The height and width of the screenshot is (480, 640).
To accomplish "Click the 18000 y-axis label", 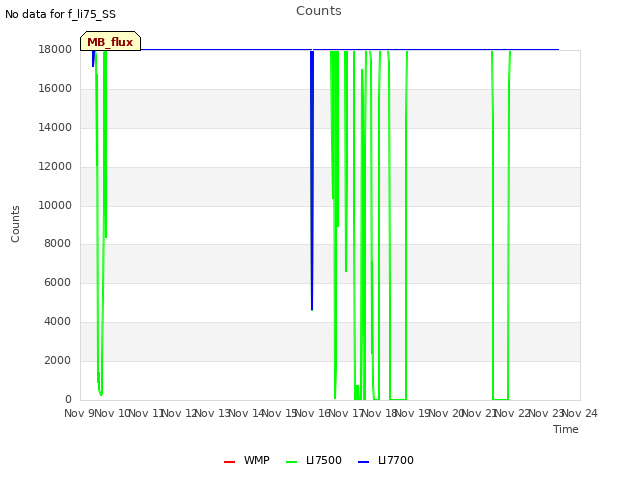I will coord(55,49).
